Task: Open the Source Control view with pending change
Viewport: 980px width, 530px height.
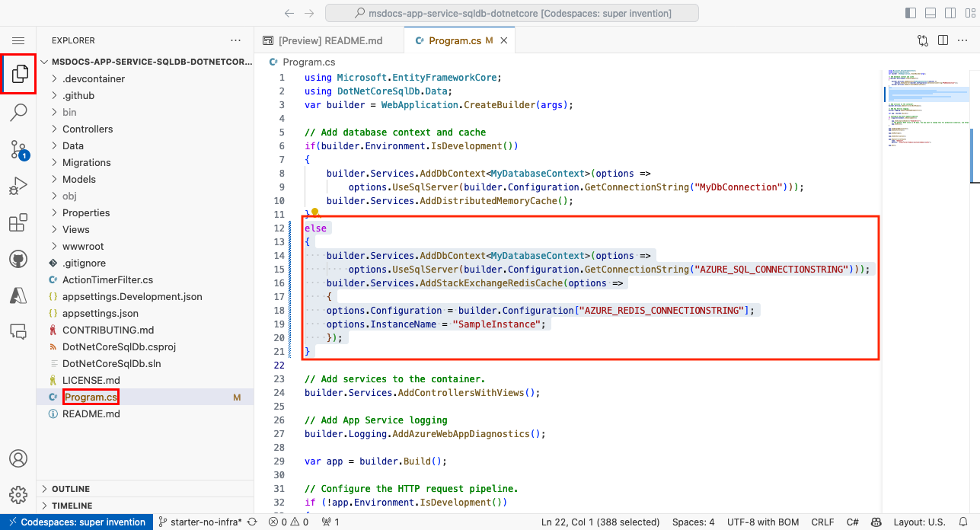Action: pos(18,148)
